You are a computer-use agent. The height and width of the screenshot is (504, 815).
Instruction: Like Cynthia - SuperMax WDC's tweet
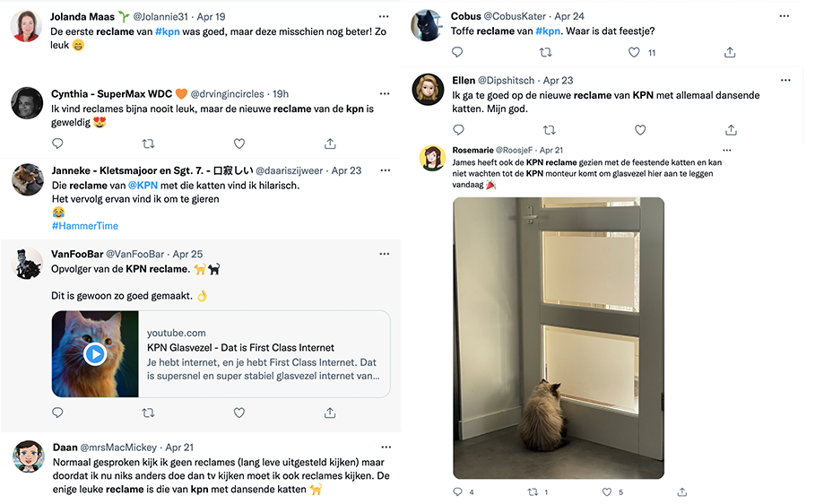239,143
